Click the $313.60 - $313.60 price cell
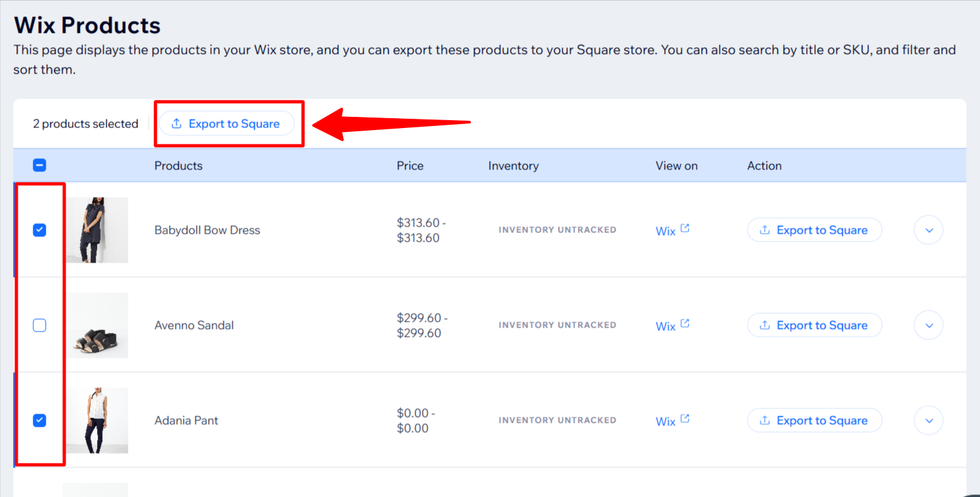Viewport: 980px width, 497px height. tap(421, 230)
